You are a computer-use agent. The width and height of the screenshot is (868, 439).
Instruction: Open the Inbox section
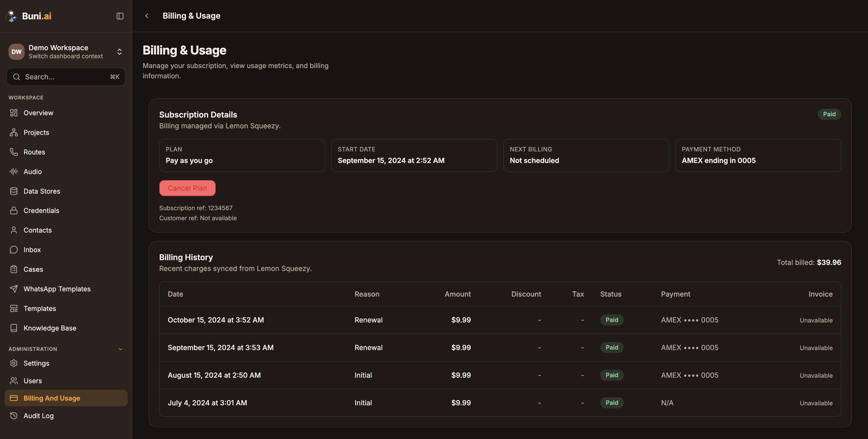click(66, 250)
